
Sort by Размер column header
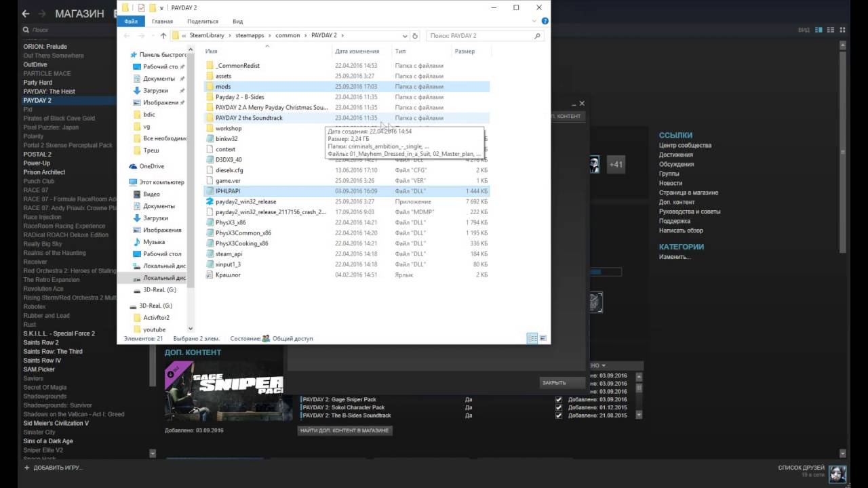point(465,51)
